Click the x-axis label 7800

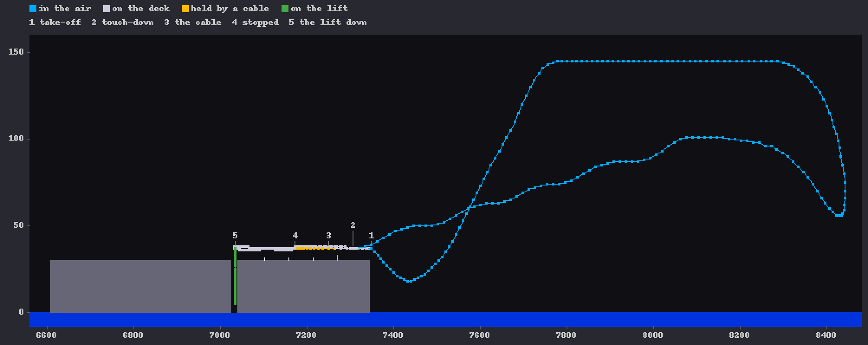pyautogui.click(x=566, y=335)
